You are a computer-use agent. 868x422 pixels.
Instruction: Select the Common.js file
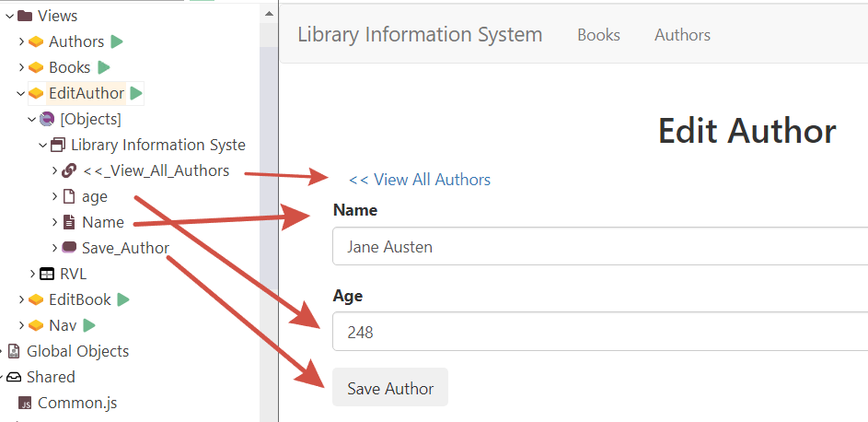point(77,404)
